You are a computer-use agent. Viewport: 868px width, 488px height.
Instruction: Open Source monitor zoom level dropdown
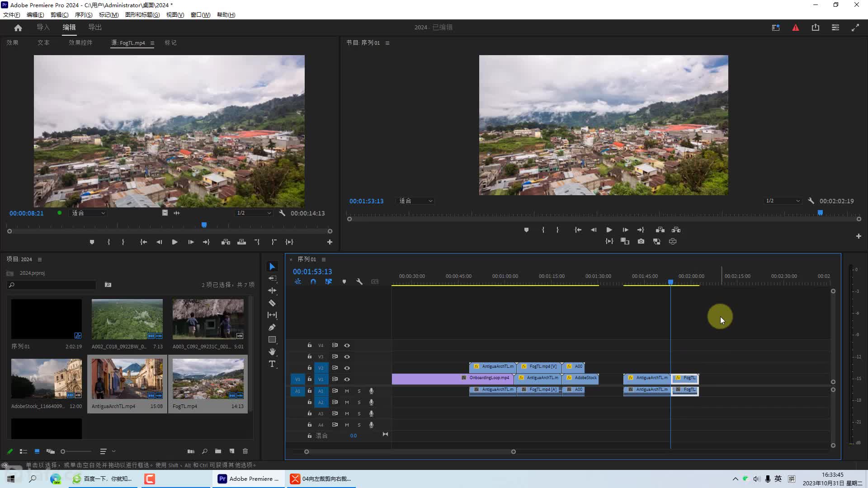click(x=88, y=213)
